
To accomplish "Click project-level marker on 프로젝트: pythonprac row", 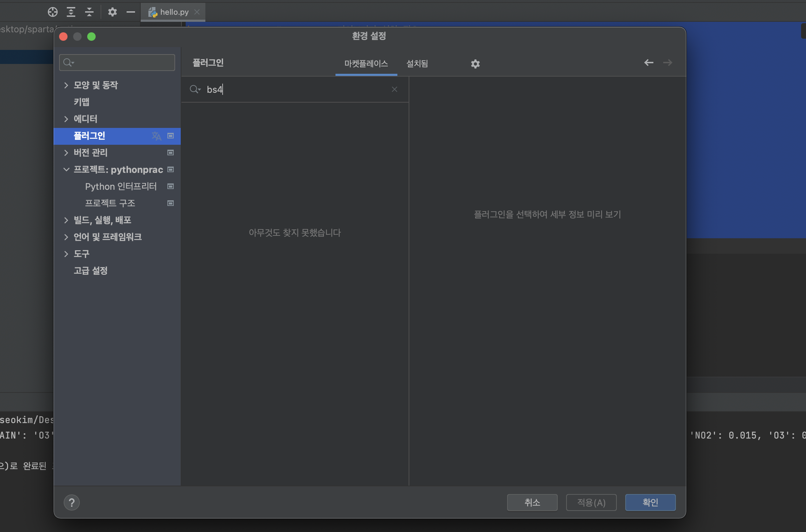I will coord(171,169).
